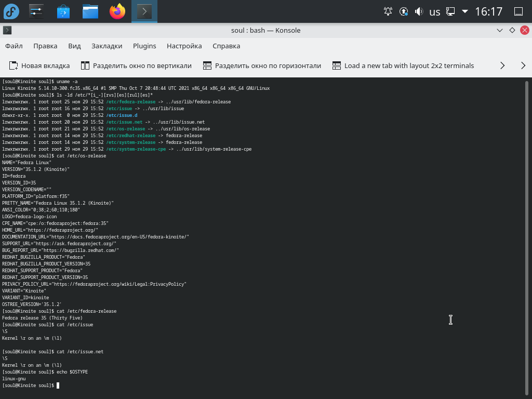Launch Discover software center icon
This screenshot has width=532, height=399.
(x=63, y=11)
